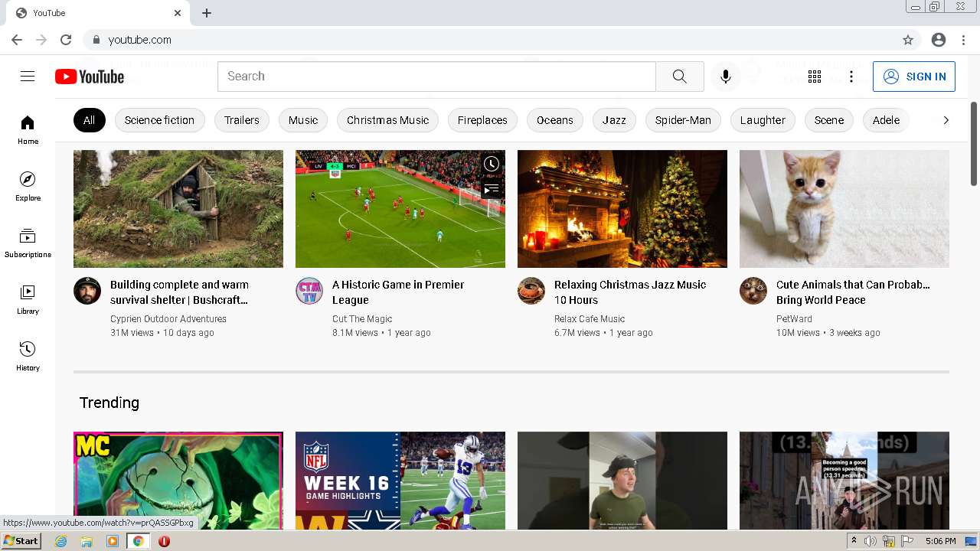Open Cyprien Outdoor Adventures channel avatar
Viewport: 980px width, 551px height.
(x=87, y=291)
